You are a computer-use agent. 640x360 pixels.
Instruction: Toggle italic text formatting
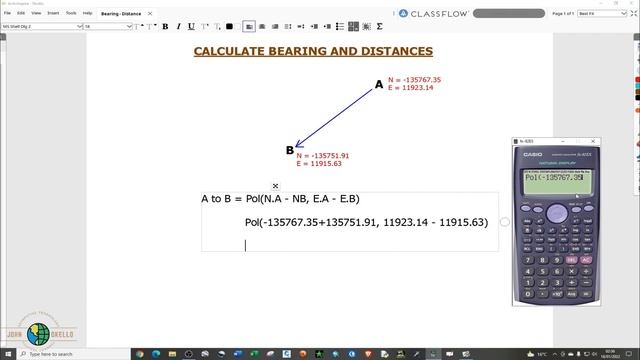coord(178,27)
